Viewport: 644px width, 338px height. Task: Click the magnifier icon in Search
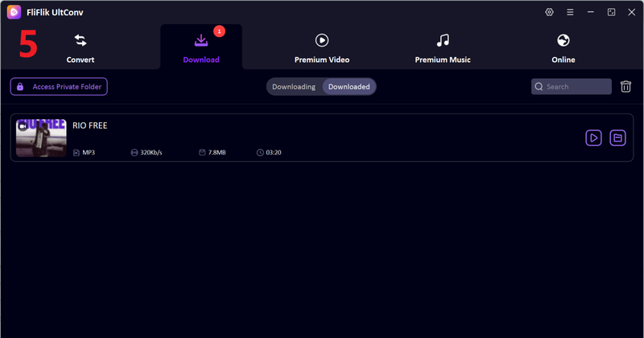pos(539,87)
